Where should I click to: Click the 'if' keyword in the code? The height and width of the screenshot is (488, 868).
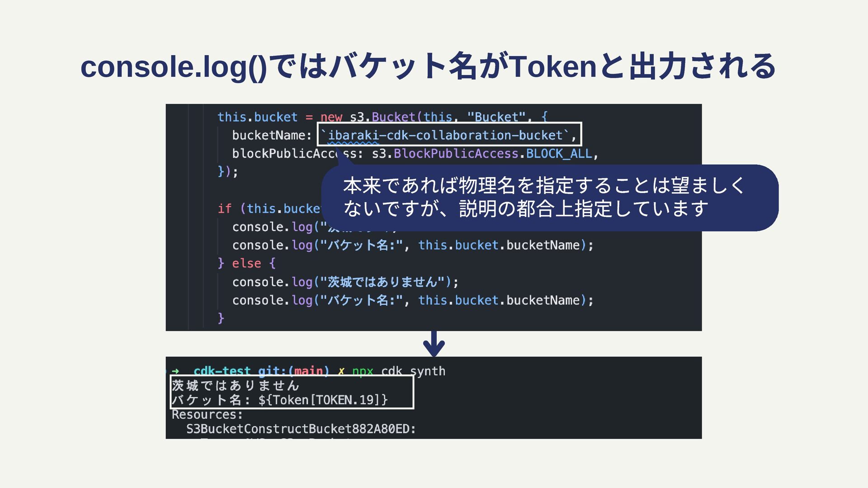[224, 209]
